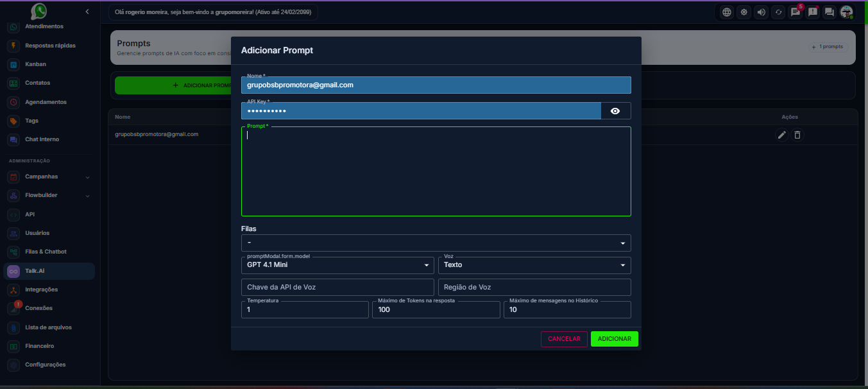Screen dimensions: 868x389
Task: Open the announcements alert bubble icon
Action: click(x=813, y=12)
